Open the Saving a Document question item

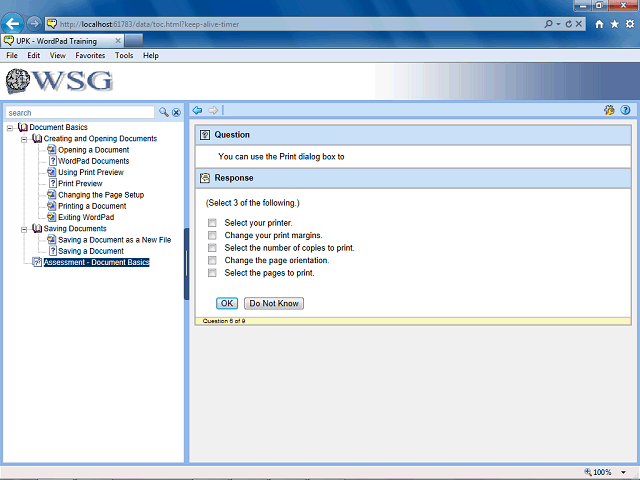(91, 251)
